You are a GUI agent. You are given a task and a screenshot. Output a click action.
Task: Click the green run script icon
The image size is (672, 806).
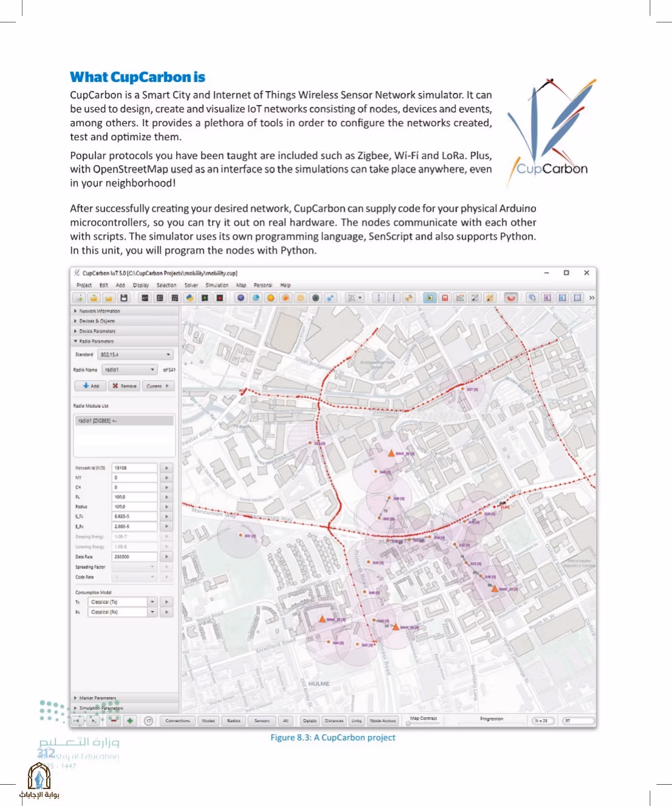(205, 298)
